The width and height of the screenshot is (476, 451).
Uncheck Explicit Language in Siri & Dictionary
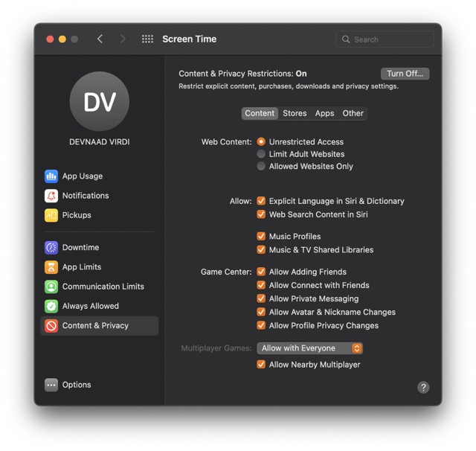pyautogui.click(x=261, y=201)
